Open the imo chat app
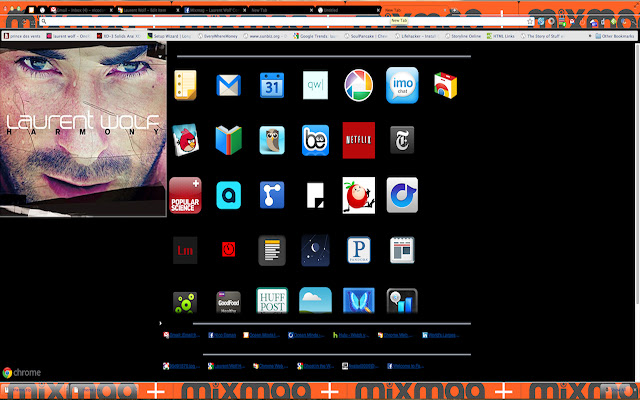This screenshot has height=400, width=640. [x=402, y=85]
